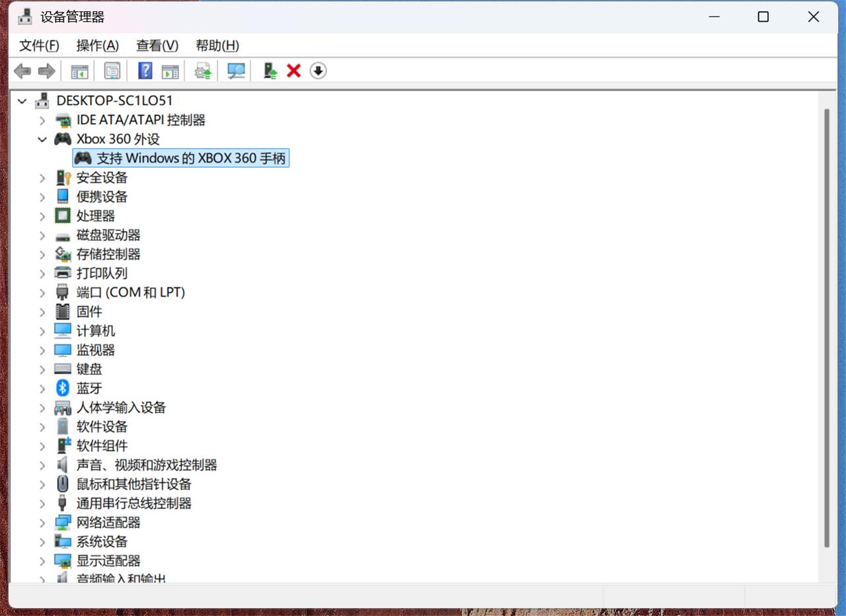Click the Bluetooth icon next to 蓝牙
The height and width of the screenshot is (616, 846).
[x=63, y=388]
